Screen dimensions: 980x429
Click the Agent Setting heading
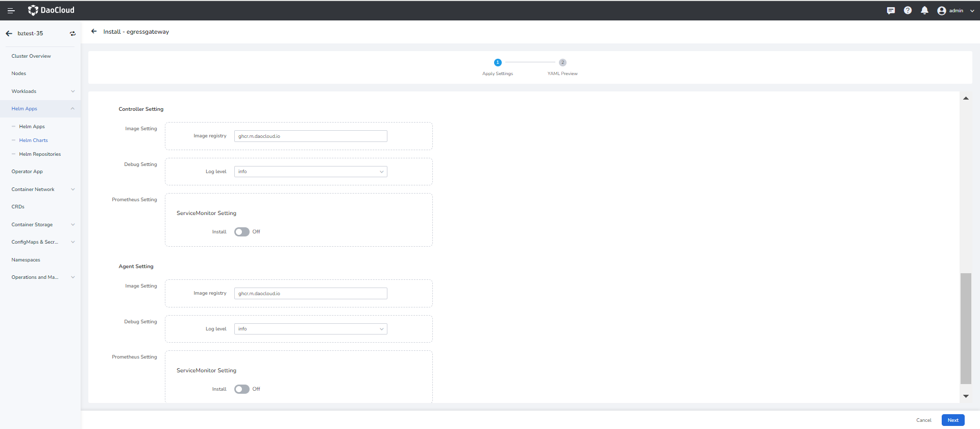coord(136,267)
